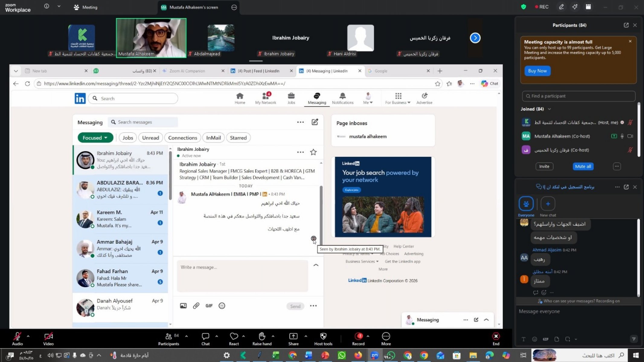Screen dimensions: 644x362
Task: Open WhatsApp from the Windows taskbar
Action: [341, 355]
